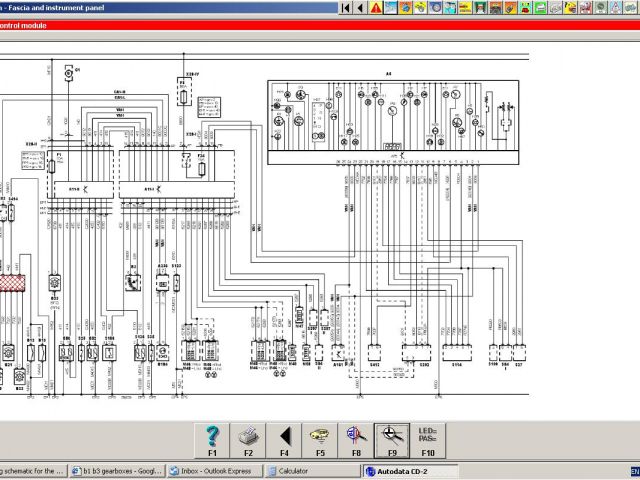Go back using the F4 arrow button

[x=284, y=438]
